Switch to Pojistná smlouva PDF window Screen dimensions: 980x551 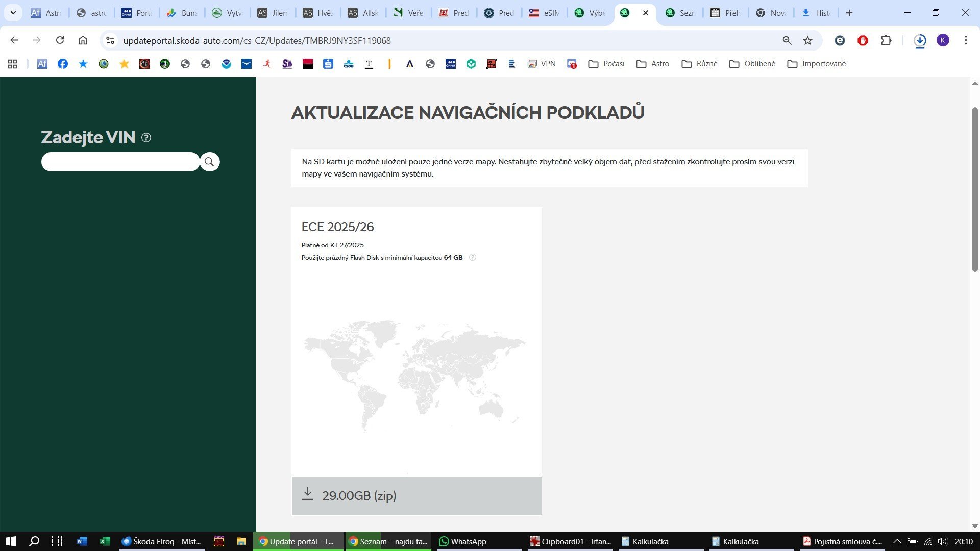click(x=843, y=541)
